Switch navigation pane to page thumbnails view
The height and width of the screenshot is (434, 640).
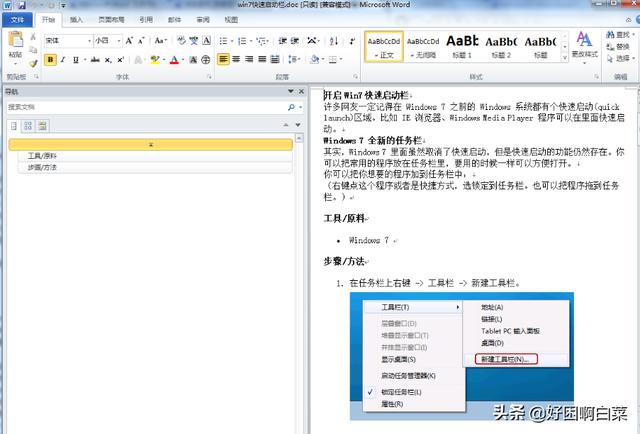click(28, 126)
